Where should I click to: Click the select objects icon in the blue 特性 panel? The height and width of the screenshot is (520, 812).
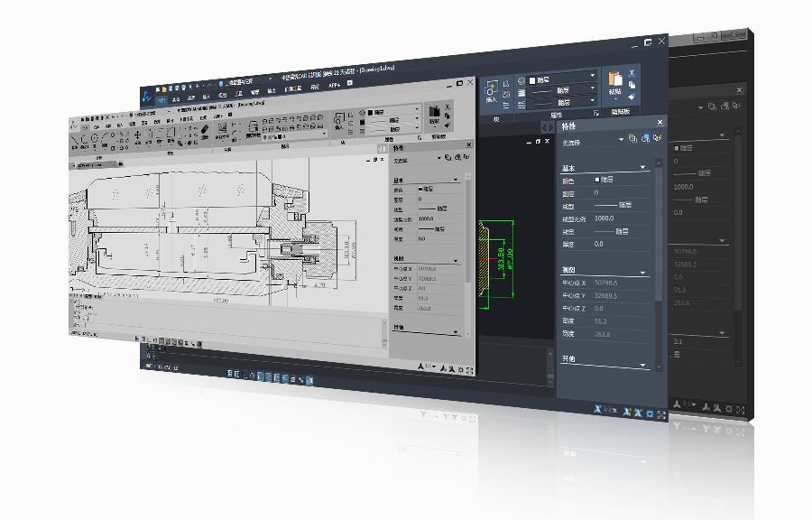(x=645, y=138)
